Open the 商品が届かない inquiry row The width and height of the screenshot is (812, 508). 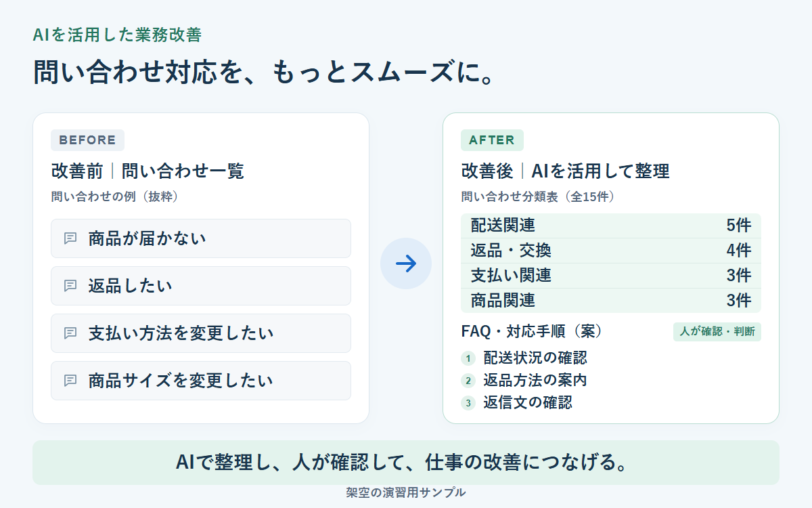201,238
